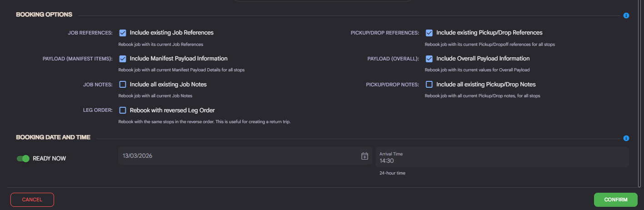
Task: Turn off the Ready Now toggle
Action: click(23, 159)
